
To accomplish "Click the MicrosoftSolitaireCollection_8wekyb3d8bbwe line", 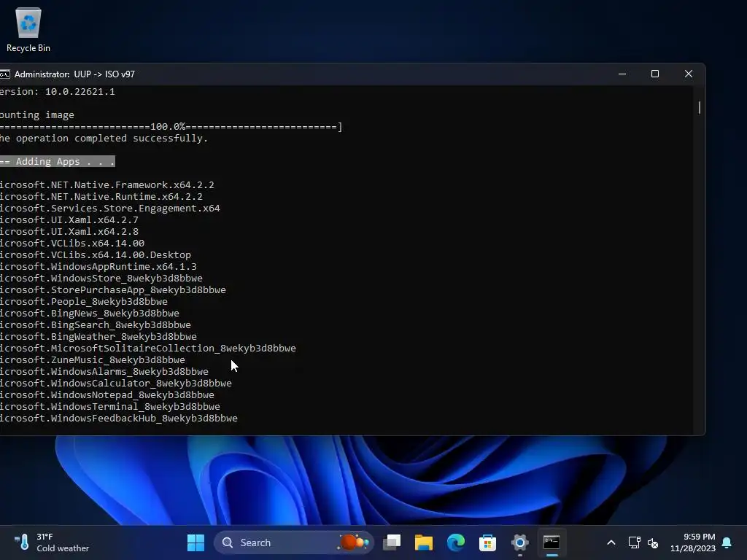I will (x=147, y=348).
